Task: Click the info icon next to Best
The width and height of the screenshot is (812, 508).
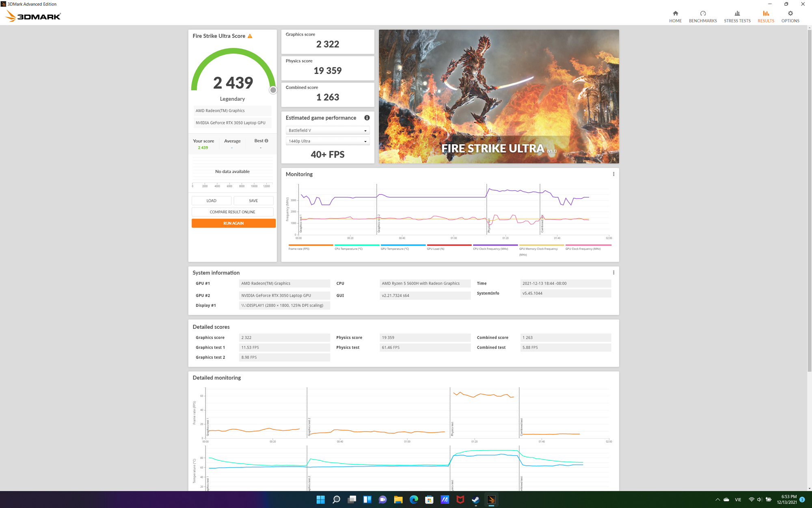Action: click(x=266, y=141)
